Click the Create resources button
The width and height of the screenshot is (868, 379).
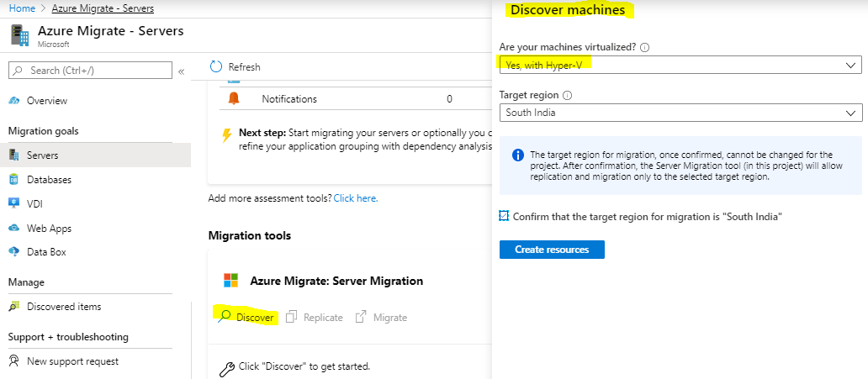click(x=552, y=250)
